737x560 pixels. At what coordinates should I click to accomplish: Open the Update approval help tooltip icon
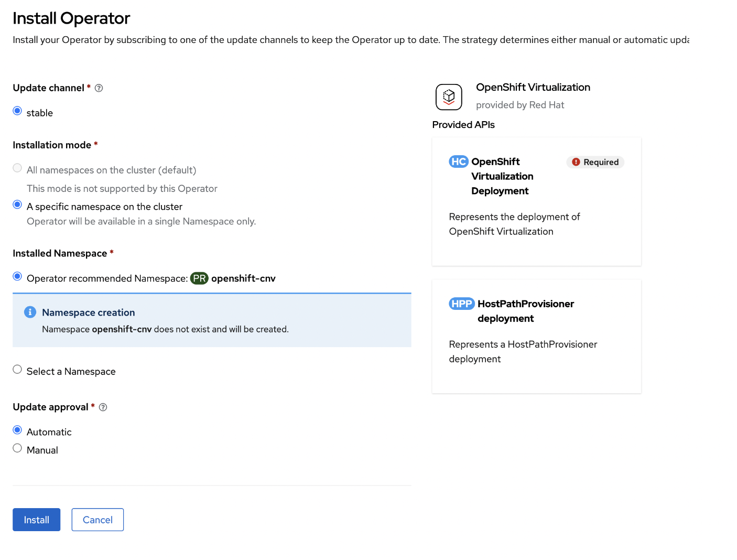point(103,407)
